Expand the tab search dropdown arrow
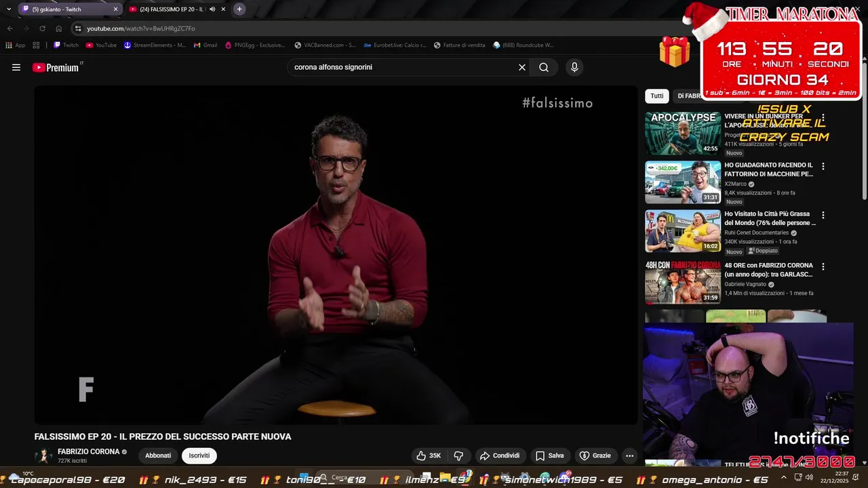The width and height of the screenshot is (868, 488). coord(9,9)
